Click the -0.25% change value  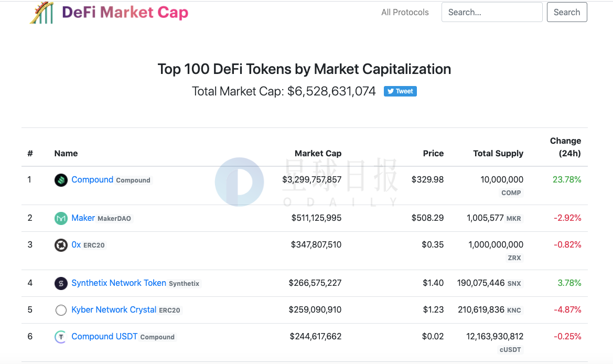(x=567, y=336)
